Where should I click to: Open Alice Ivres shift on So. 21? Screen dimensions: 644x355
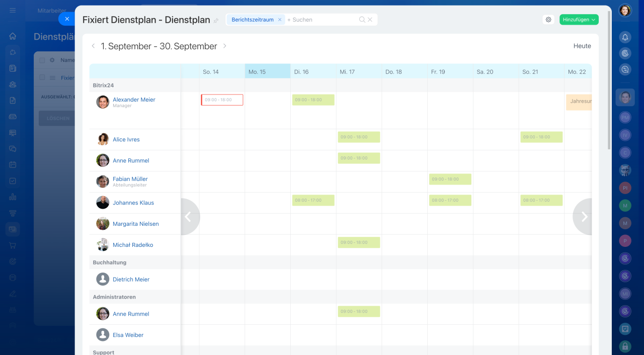(x=541, y=137)
